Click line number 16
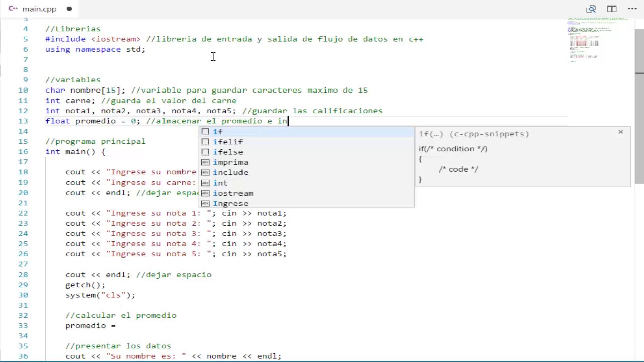The image size is (644, 362). point(23,151)
